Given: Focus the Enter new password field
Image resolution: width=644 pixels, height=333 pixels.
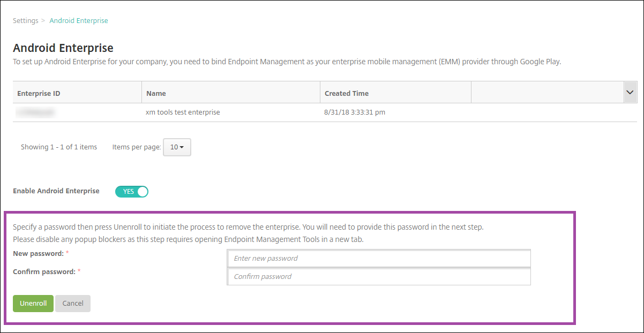Looking at the screenshot, I should (379, 258).
